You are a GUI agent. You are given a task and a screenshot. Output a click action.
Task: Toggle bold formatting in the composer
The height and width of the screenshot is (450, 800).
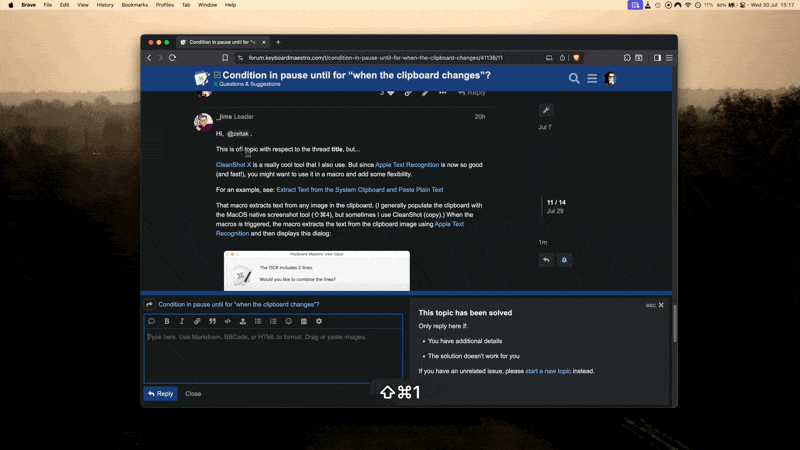click(x=167, y=321)
